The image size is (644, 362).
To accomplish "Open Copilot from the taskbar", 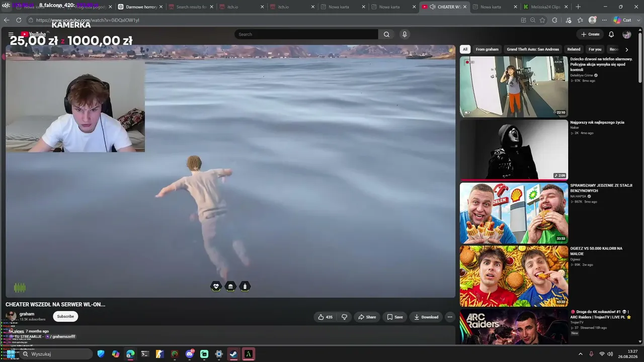I will pyautogui.click(x=116, y=354).
